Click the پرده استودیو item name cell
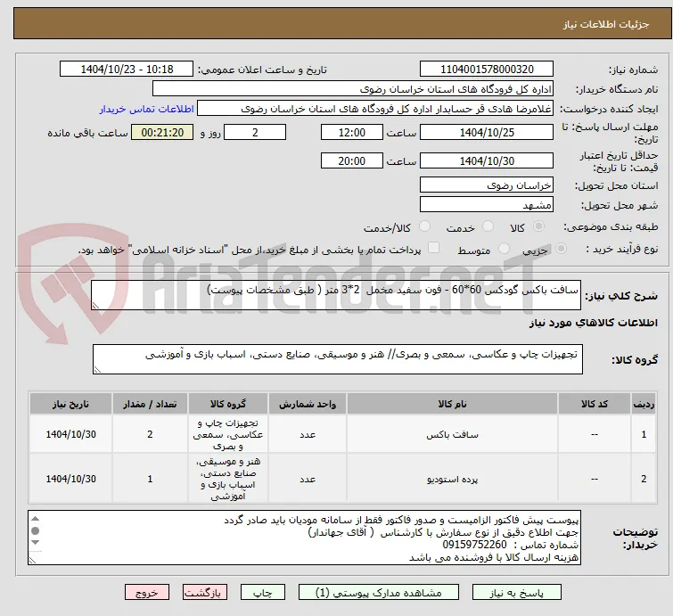This screenshot has height=616, width=673. (452, 479)
